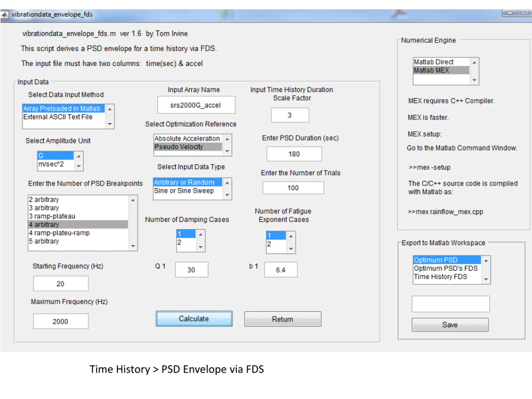This screenshot has height=399, width=532.
Task: Click the Return button
Action: click(x=283, y=319)
